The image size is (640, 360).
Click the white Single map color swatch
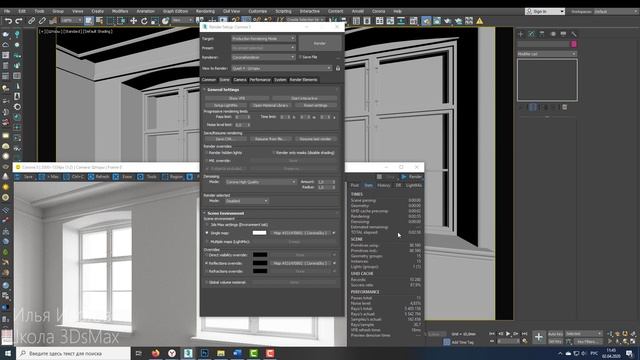[x=260, y=233]
